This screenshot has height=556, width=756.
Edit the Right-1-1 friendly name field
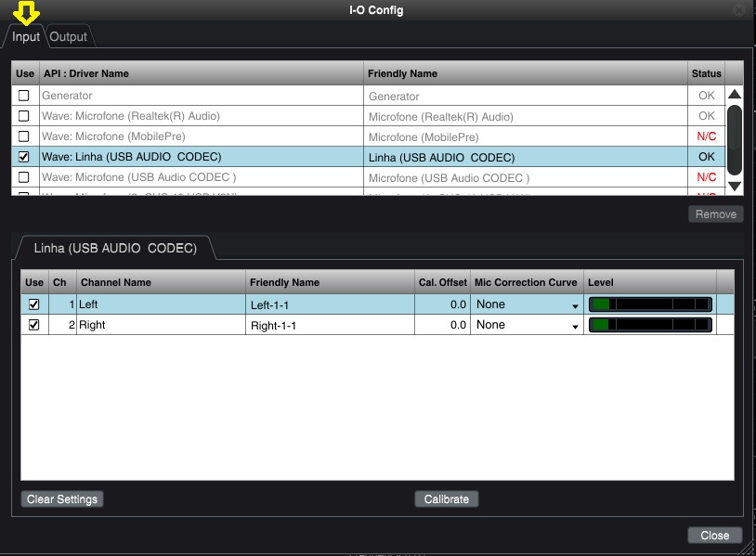[x=330, y=326]
